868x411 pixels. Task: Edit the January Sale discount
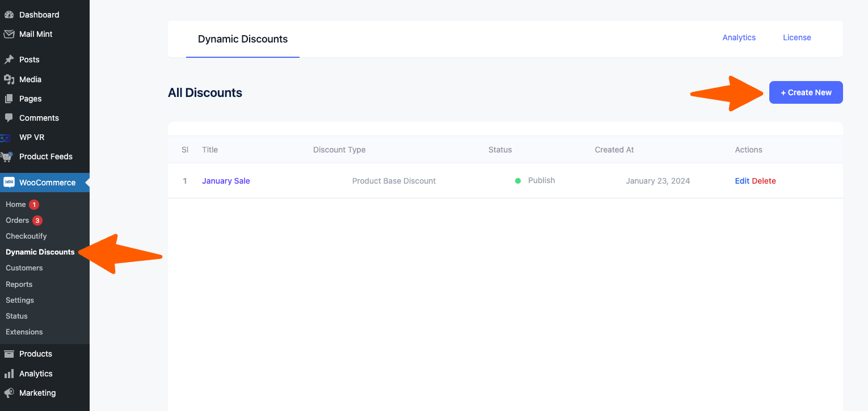pos(742,181)
